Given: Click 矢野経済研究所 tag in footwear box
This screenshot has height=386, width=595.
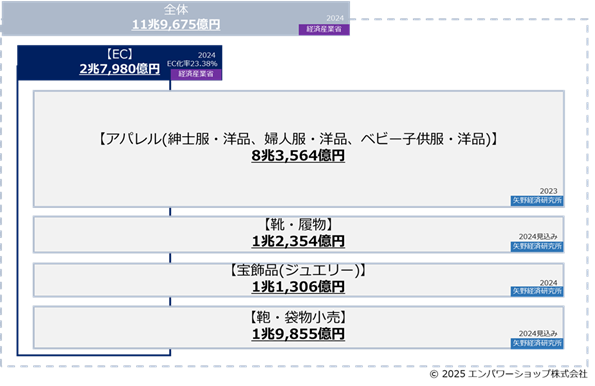Looking at the screenshot, I should tap(537, 247).
